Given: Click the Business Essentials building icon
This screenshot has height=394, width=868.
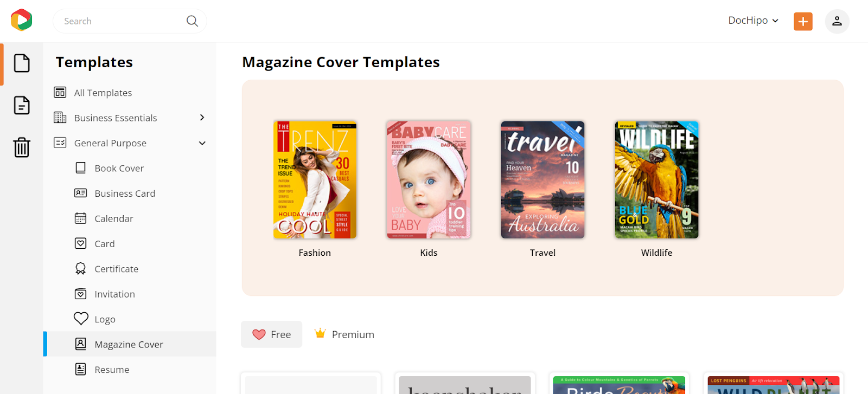Looking at the screenshot, I should [x=60, y=118].
